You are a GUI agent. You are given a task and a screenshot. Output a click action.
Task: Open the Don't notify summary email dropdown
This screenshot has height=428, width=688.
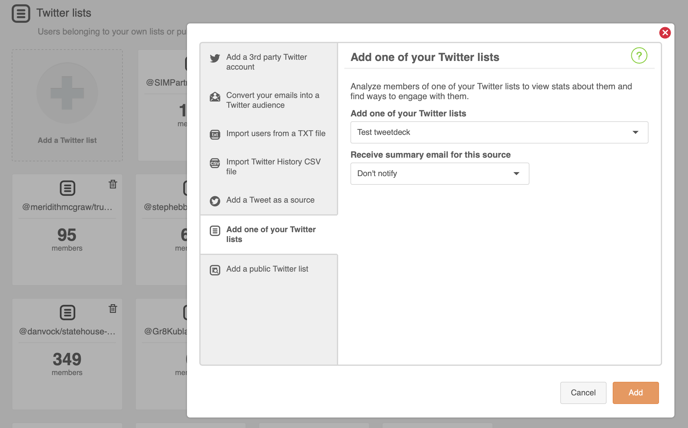coord(440,173)
